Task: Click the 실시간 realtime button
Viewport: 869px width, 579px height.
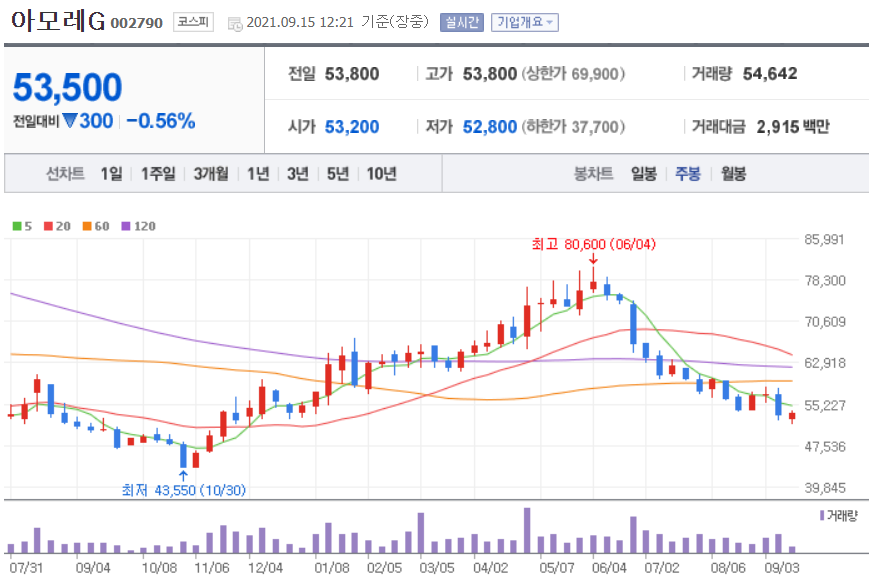Action: 462,23
